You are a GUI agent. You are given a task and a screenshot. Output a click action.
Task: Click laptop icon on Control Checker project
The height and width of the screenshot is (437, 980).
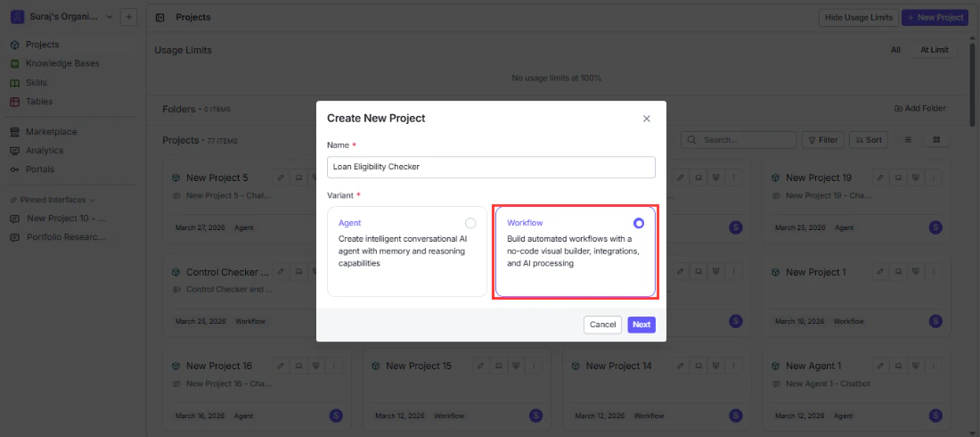[298, 272]
